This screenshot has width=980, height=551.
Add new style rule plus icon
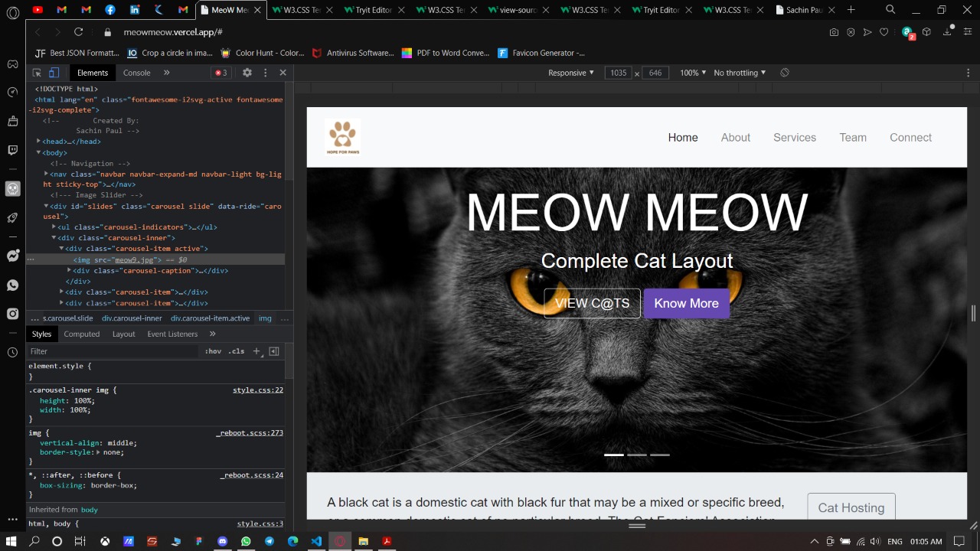click(256, 351)
